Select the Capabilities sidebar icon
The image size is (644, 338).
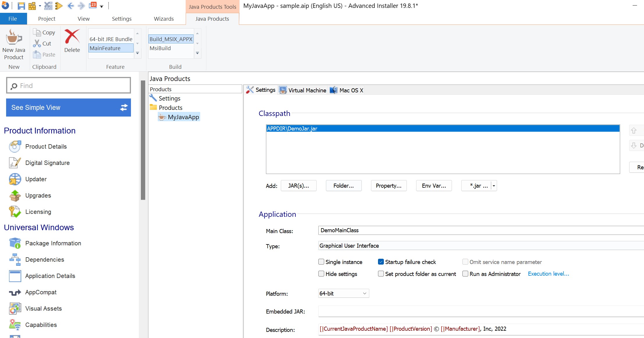[x=15, y=325]
